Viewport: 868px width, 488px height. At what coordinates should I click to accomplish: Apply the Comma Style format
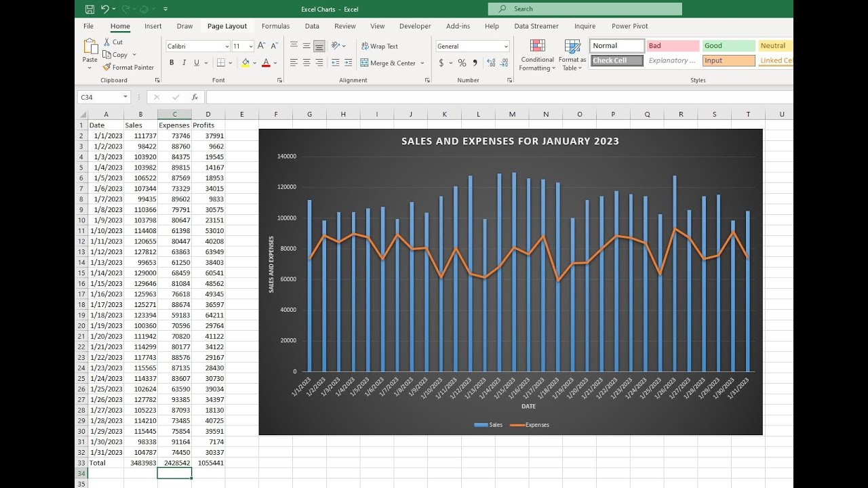pos(475,62)
